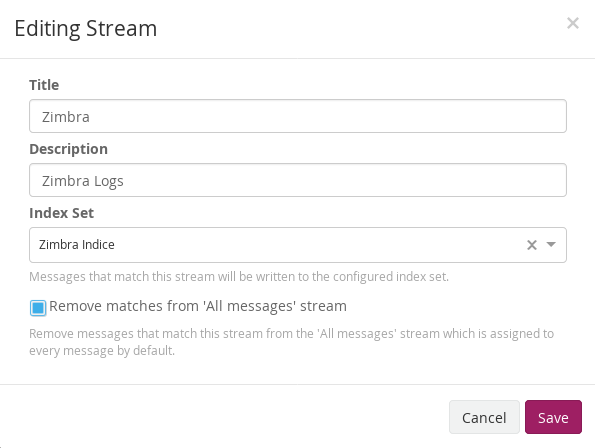Select the Zimbra Indice combo box

pyautogui.click(x=298, y=245)
